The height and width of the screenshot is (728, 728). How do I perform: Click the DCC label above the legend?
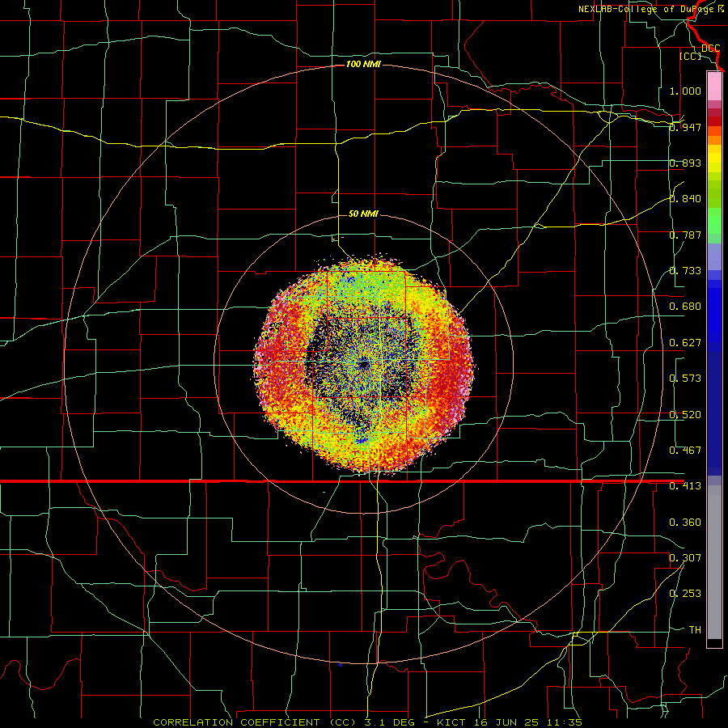point(710,49)
